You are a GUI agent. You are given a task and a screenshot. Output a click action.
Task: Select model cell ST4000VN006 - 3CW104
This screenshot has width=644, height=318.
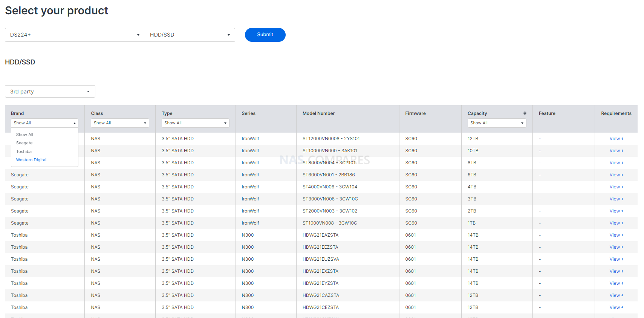pos(330,187)
